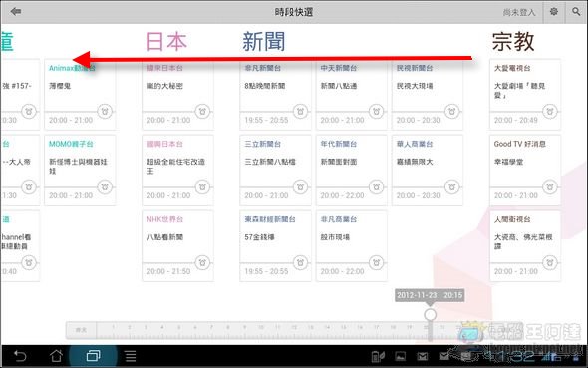Select program title 薄櫻鬼
The width and height of the screenshot is (588, 368).
coord(60,86)
